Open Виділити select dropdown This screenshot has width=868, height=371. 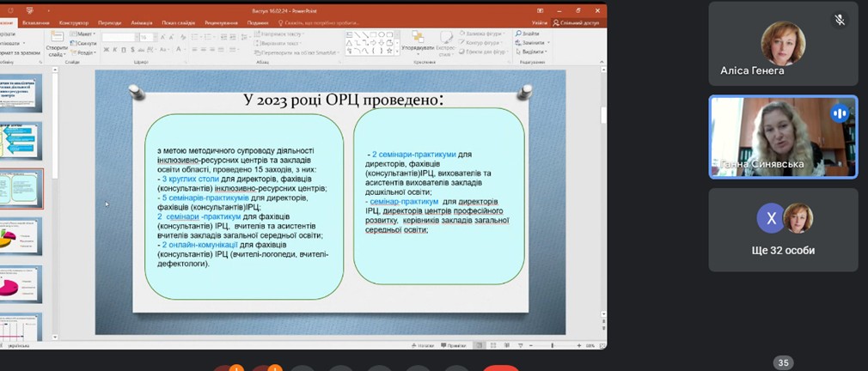point(531,52)
